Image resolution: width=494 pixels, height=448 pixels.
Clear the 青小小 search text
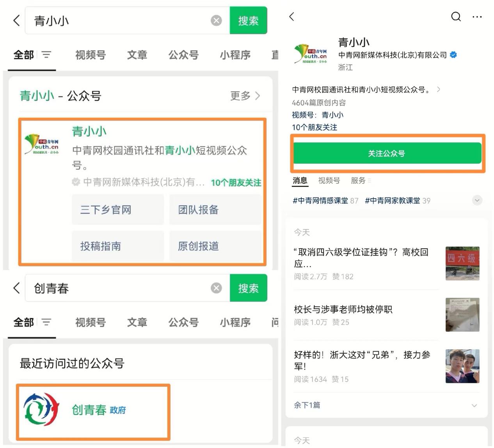point(216,21)
